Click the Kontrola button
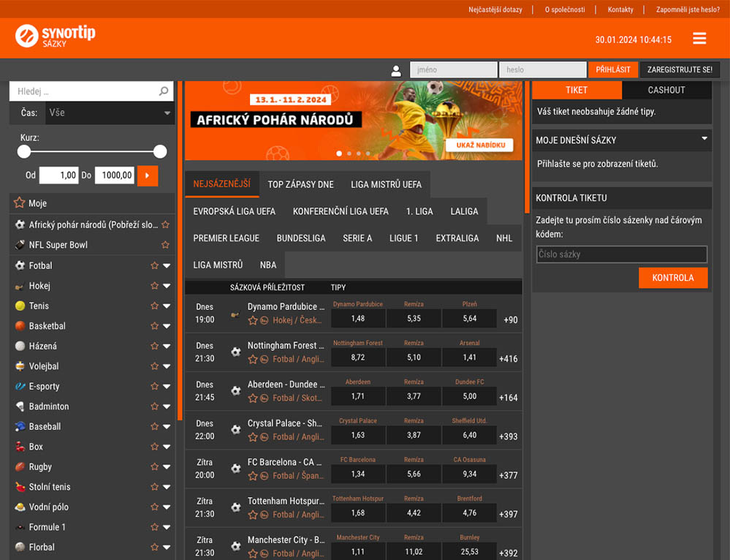Screen dimensions: 730x560 tap(673, 278)
